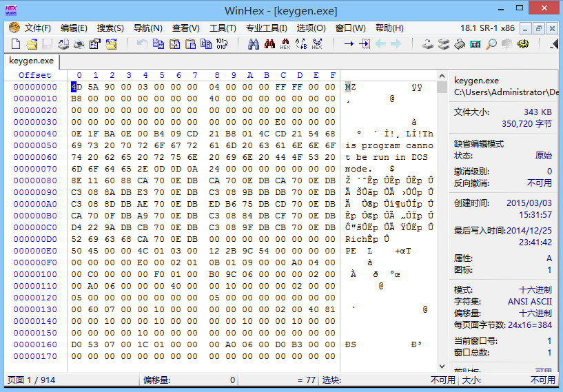
Task: Click the Print toolbar icon
Action: pyautogui.click(x=79, y=44)
